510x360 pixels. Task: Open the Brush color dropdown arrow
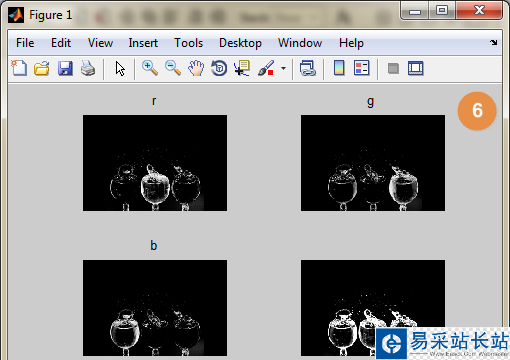(283, 68)
